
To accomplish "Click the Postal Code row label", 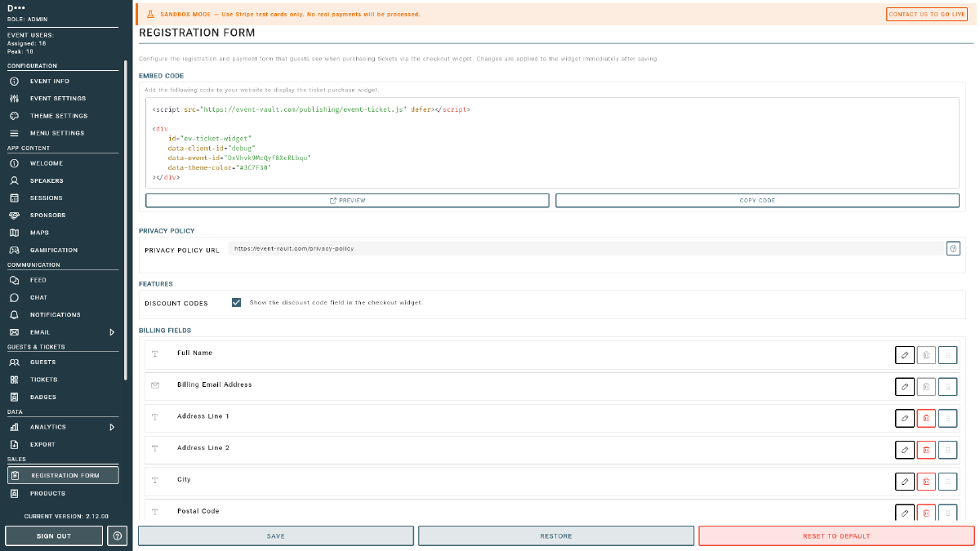I will click(198, 511).
